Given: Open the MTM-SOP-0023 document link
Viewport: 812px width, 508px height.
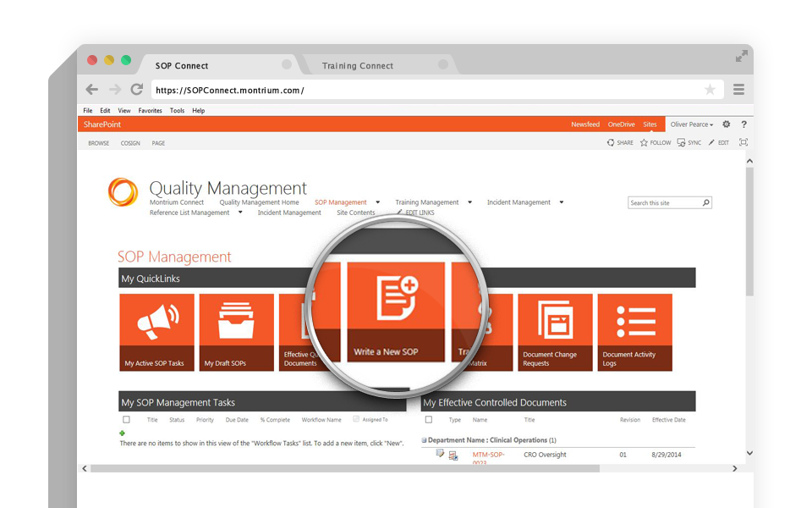Looking at the screenshot, I should [x=488, y=458].
